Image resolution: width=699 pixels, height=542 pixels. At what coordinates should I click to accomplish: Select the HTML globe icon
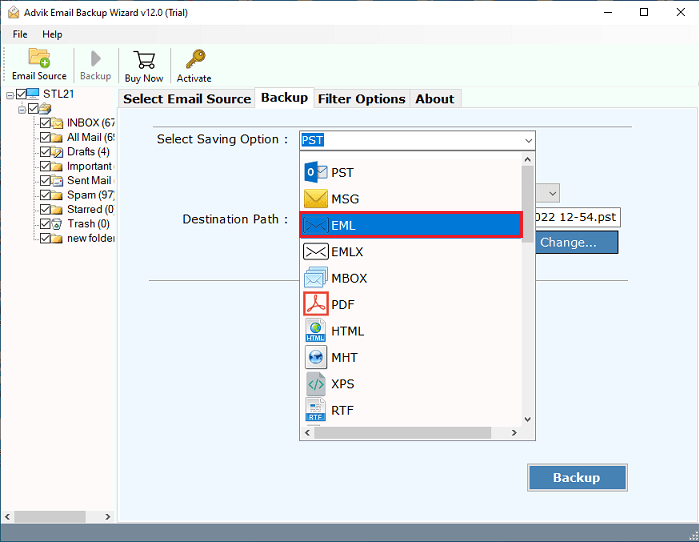[316, 331]
